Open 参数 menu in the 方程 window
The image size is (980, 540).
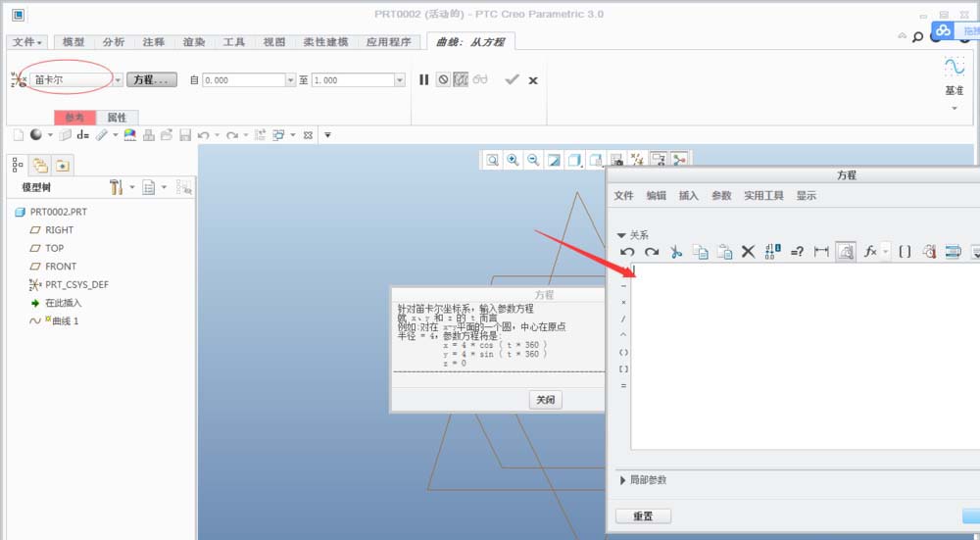[x=721, y=196]
